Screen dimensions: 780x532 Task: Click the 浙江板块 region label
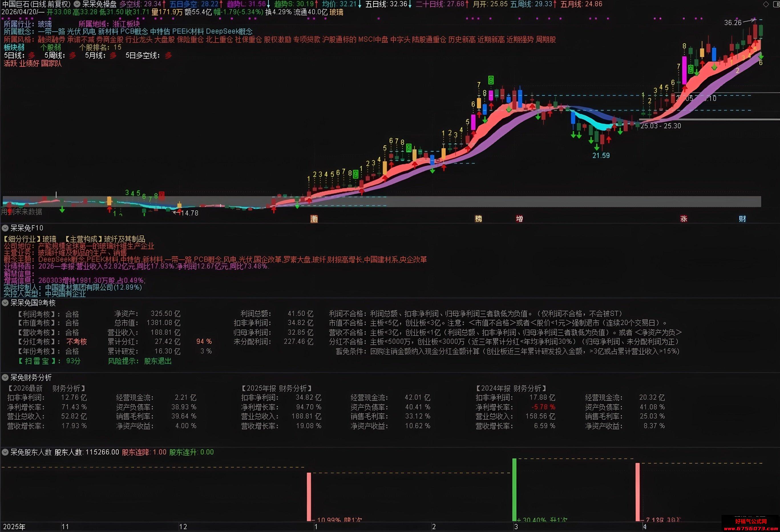(126, 24)
